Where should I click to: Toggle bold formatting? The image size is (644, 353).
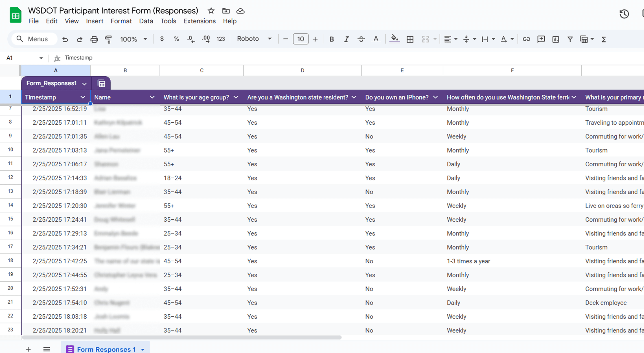coord(332,39)
